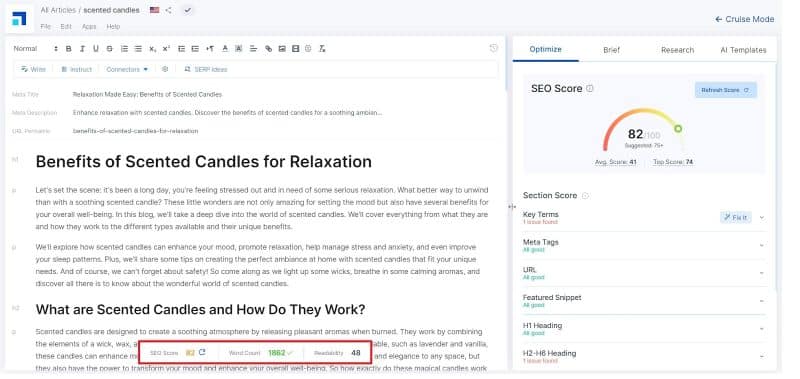Underline the selected text
Screen dimensions: 800x379
[x=95, y=49]
